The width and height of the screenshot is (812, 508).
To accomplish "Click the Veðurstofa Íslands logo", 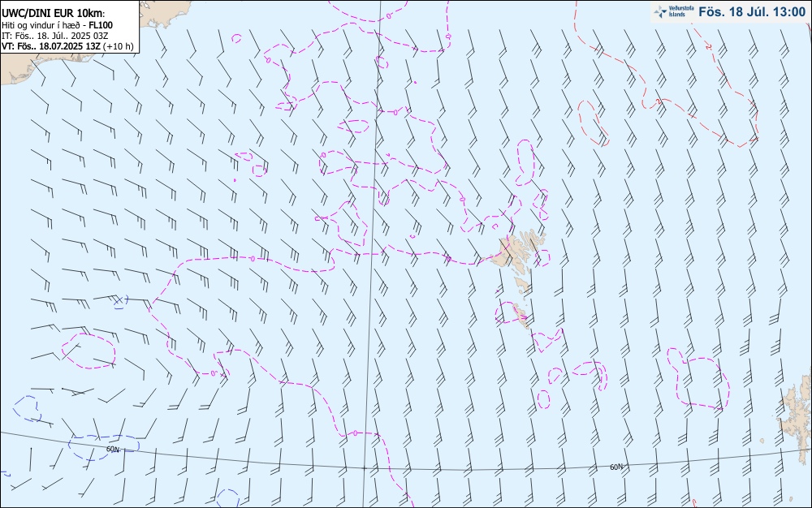I will 674,12.
